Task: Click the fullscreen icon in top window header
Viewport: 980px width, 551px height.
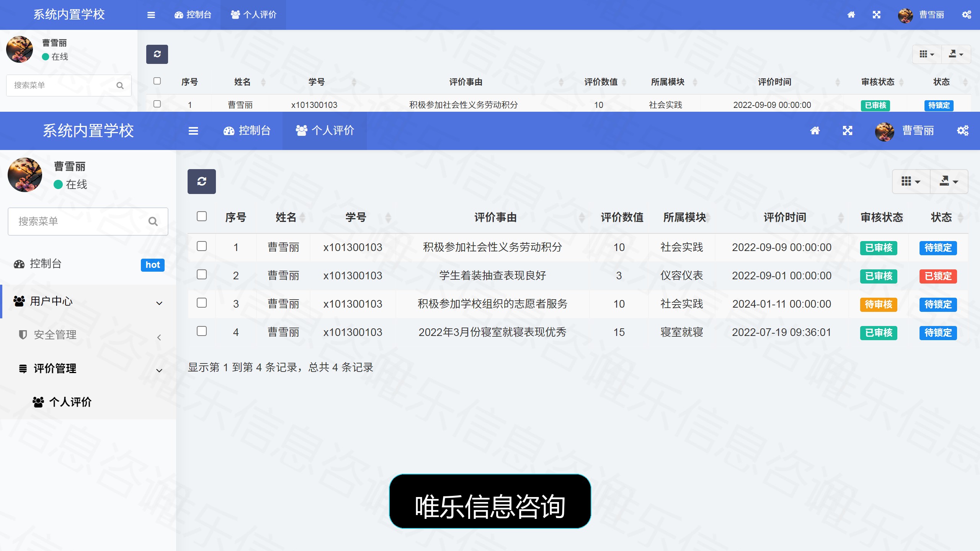Action: point(877,15)
